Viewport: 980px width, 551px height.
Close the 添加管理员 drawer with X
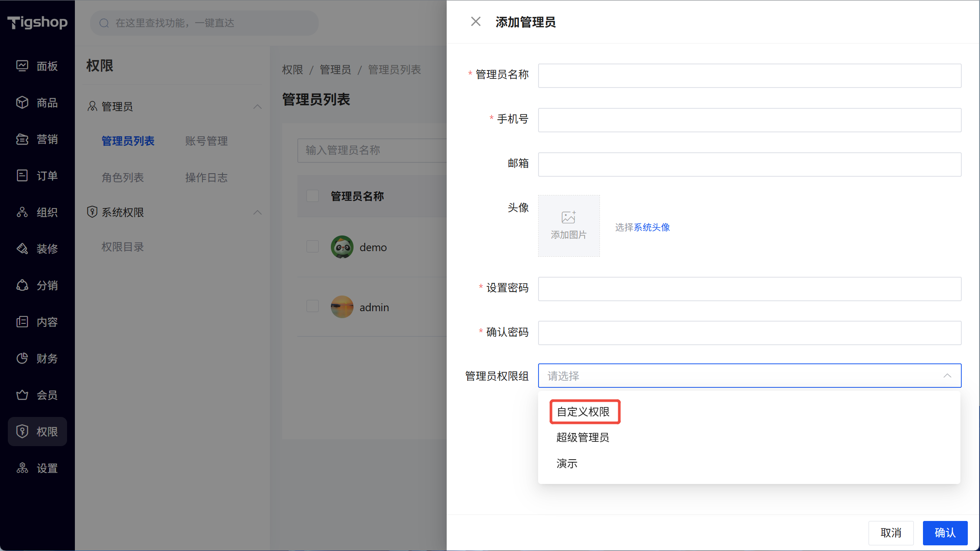475,21
